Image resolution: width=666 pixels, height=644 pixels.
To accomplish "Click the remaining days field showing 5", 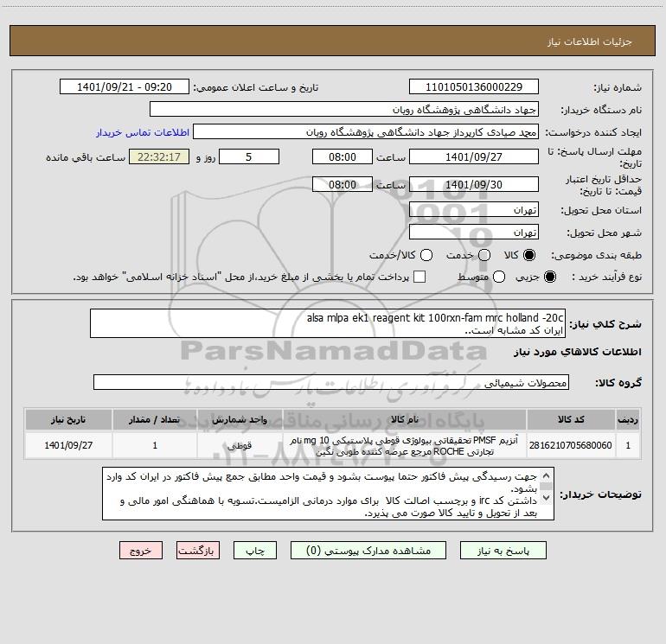I will pos(249,156).
